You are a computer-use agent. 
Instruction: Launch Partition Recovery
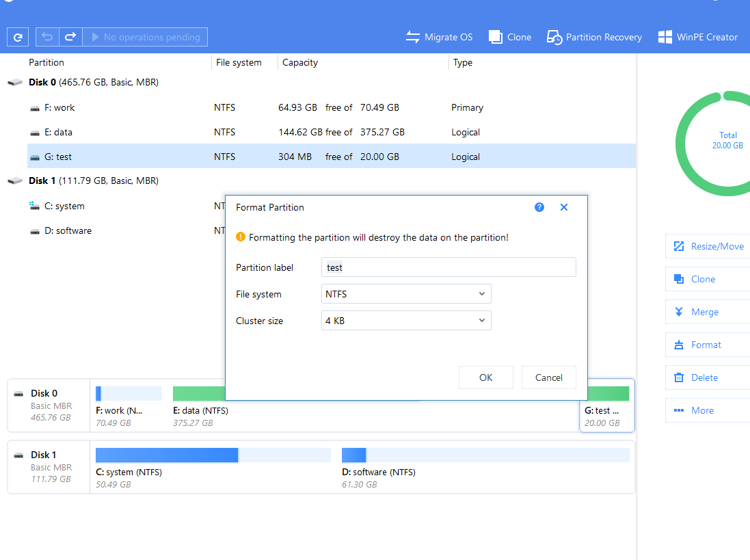click(x=595, y=37)
